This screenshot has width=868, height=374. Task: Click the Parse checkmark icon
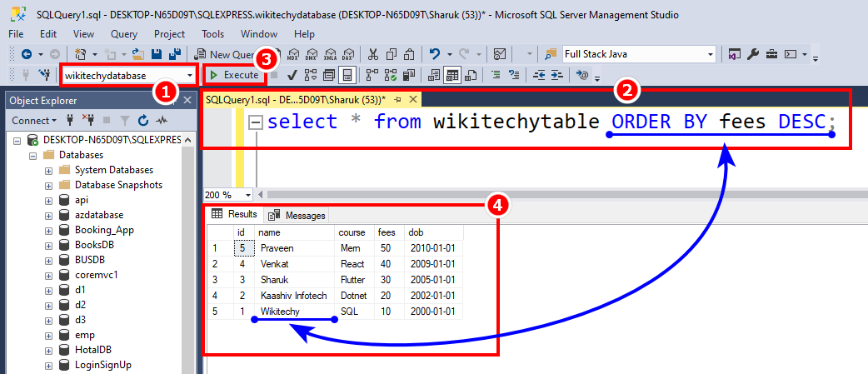point(292,75)
